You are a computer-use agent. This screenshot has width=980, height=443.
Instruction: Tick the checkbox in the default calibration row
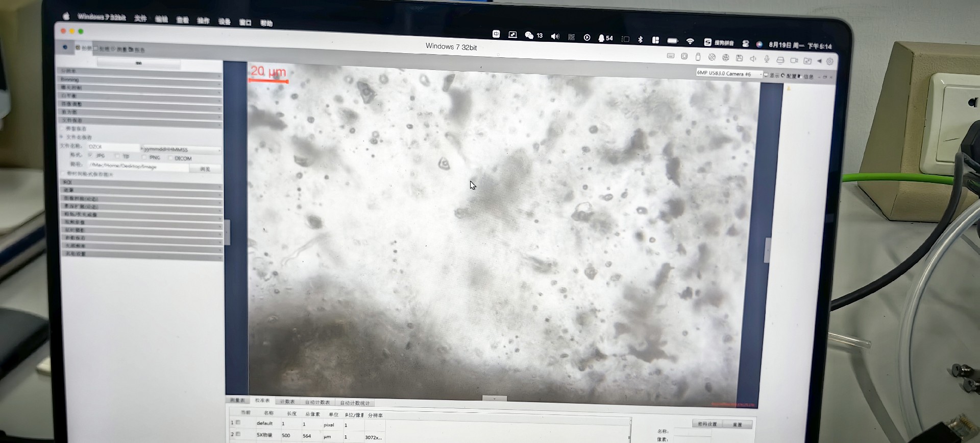point(238,423)
